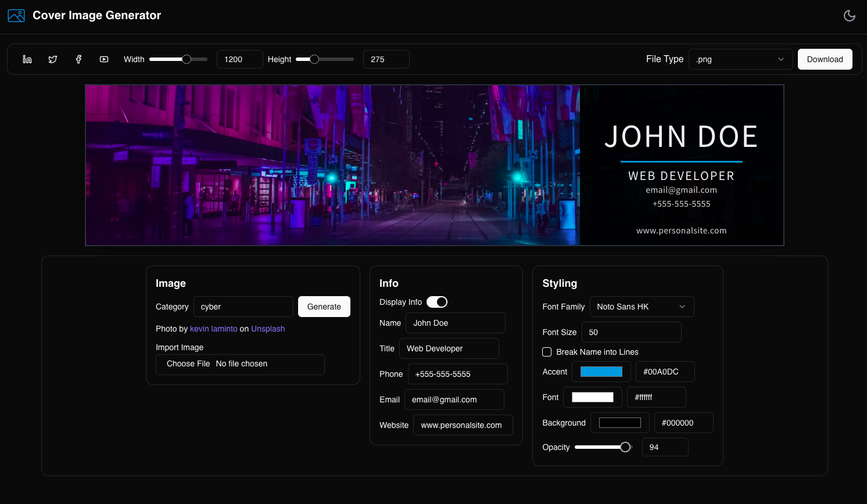
Task: Click the Background hex field #000000
Action: click(x=684, y=423)
